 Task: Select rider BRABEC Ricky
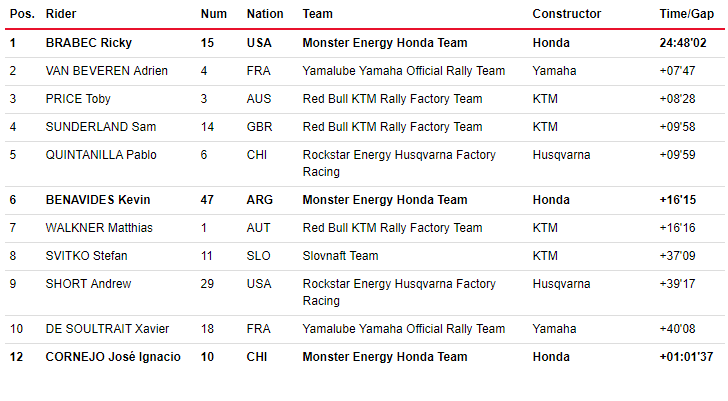click(89, 43)
